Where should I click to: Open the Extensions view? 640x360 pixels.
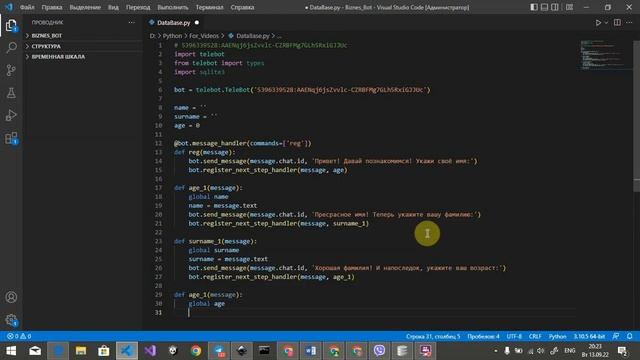pos(11,138)
